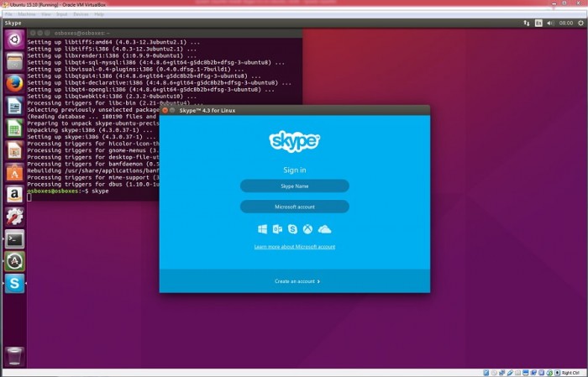Open LibreOffice Impress from launcher
The height and width of the screenshot is (377, 588).
[14, 150]
